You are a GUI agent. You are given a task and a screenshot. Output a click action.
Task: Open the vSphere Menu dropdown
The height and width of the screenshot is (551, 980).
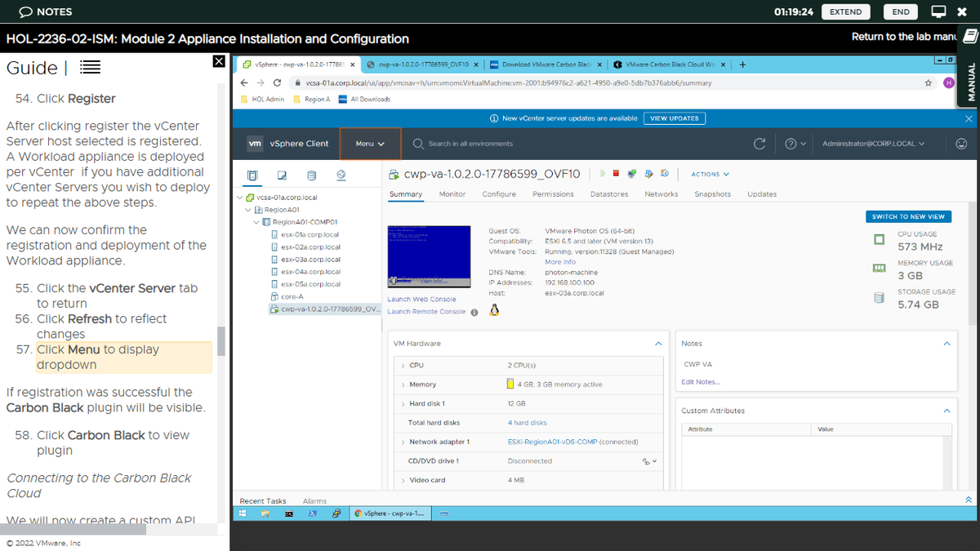[x=370, y=144]
